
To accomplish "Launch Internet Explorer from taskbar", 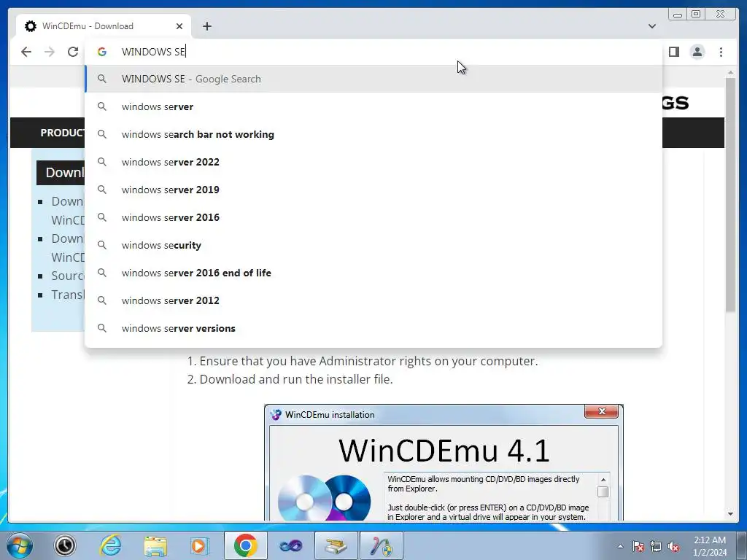I will tap(111, 545).
